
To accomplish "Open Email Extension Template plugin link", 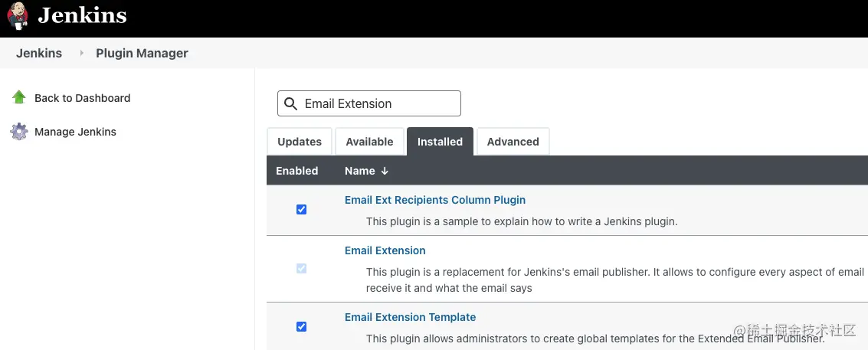I will [410, 317].
